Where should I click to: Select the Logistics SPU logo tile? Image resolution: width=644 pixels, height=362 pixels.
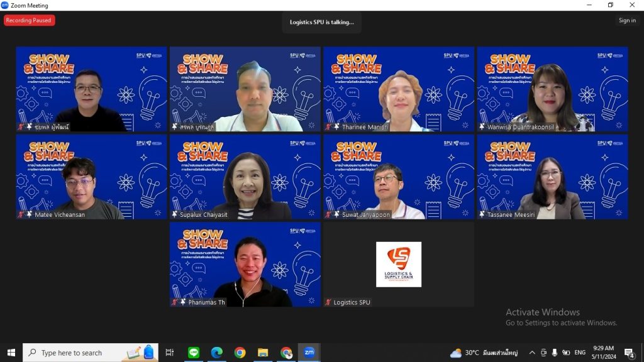398,265
